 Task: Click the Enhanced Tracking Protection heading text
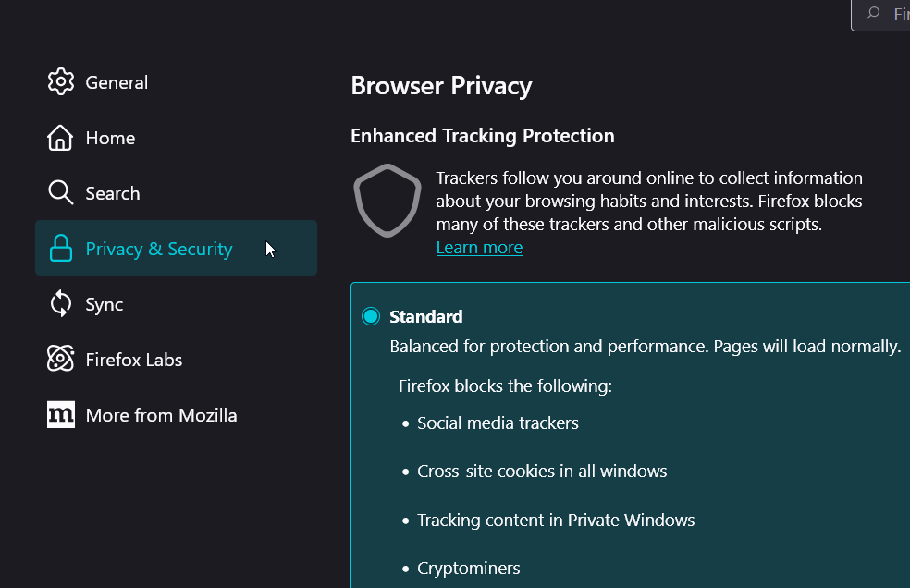482,136
